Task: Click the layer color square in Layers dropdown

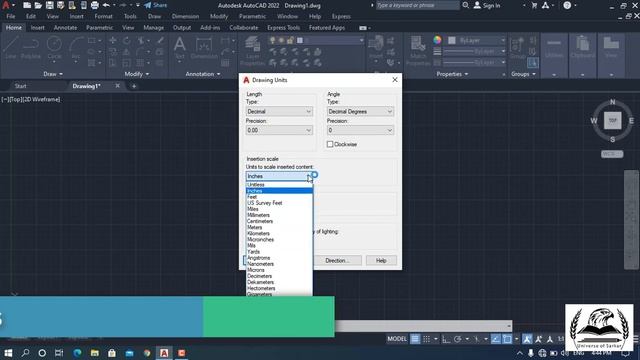Action: tap(300, 40)
